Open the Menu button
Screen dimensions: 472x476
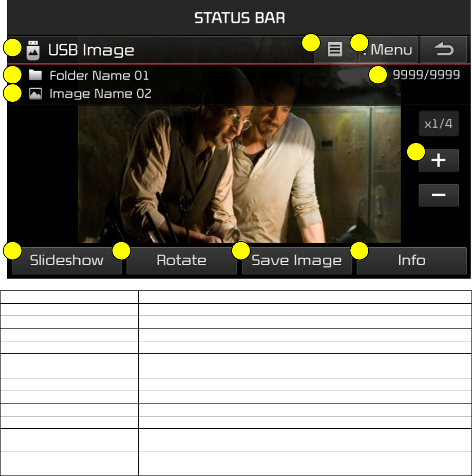coord(388,49)
